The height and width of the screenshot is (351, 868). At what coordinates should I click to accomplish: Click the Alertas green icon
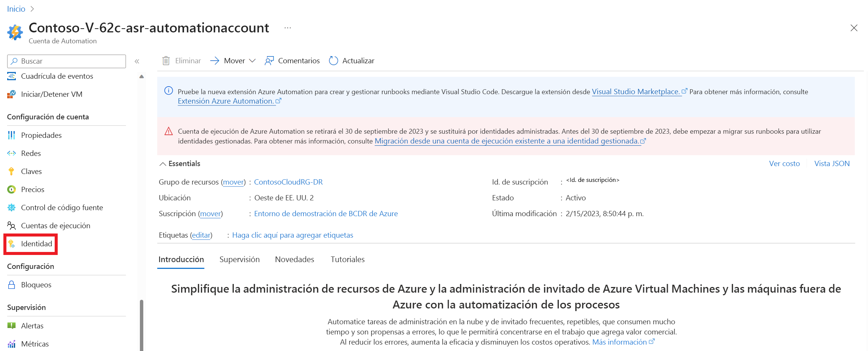click(x=12, y=326)
